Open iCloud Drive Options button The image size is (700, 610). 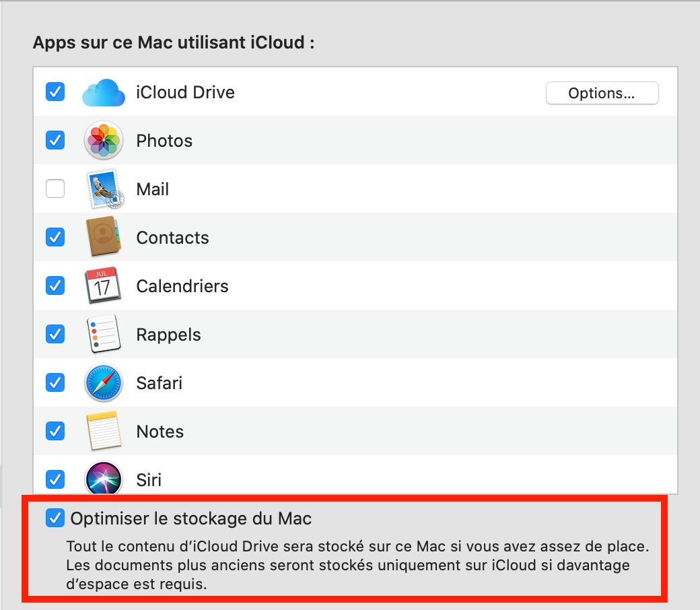[602, 93]
